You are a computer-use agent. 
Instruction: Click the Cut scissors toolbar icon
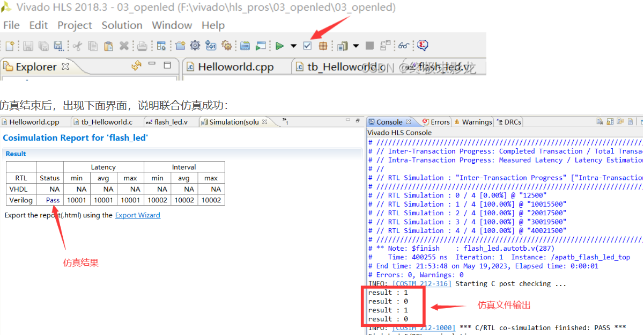point(77,46)
